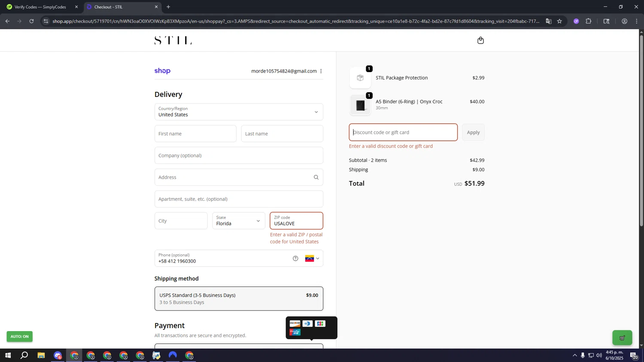Open the taskbar clock and date
The image size is (644, 362).
614,355
